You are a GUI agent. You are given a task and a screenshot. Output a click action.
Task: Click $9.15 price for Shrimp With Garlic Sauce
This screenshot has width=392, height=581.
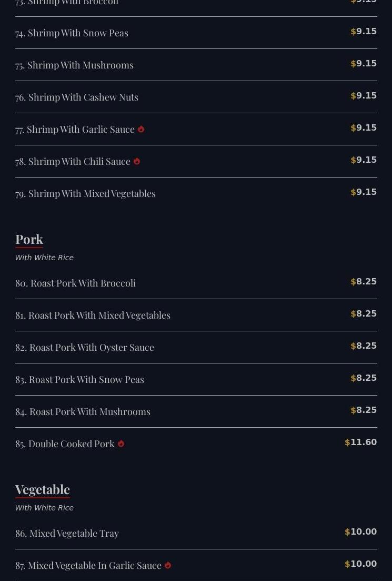[x=364, y=128]
